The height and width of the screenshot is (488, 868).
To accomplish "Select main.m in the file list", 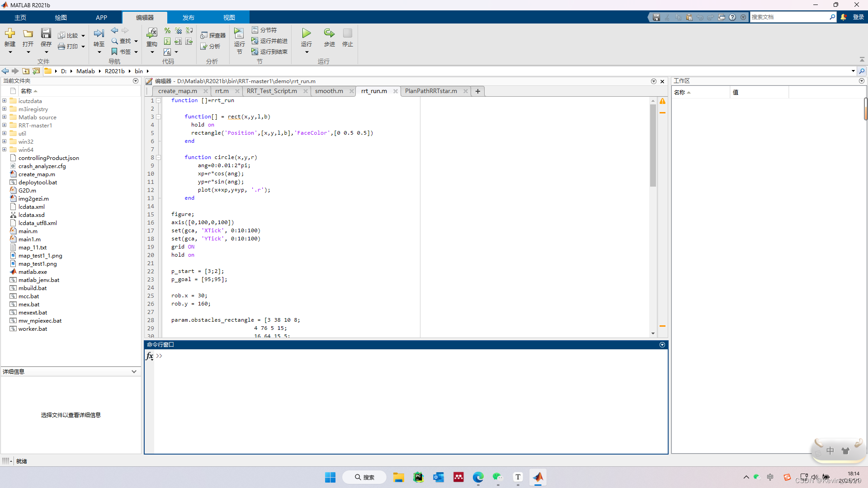I will (x=28, y=231).
